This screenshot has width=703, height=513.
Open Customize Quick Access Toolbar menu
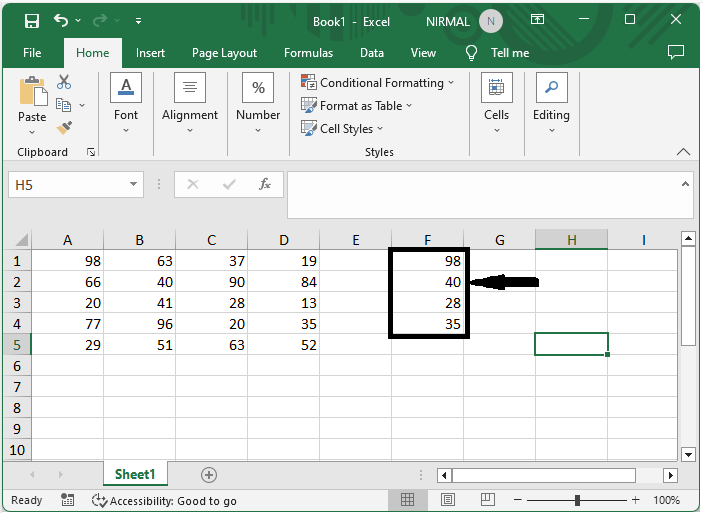pos(139,21)
